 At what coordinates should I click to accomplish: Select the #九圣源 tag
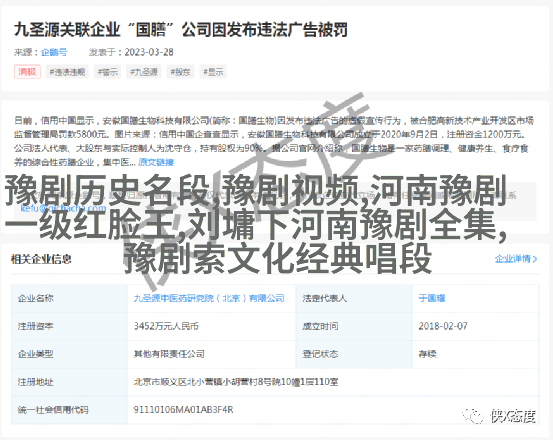(144, 72)
